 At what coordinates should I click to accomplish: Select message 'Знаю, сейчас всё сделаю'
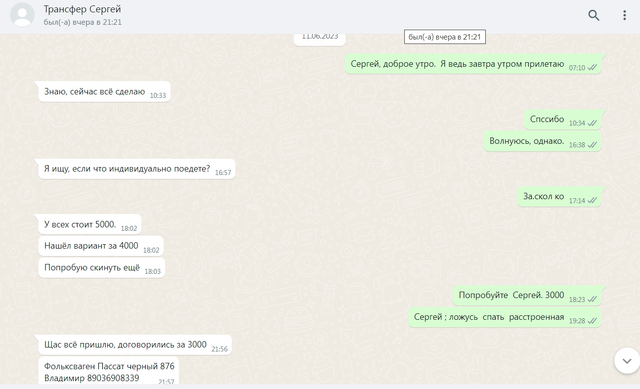click(x=104, y=92)
